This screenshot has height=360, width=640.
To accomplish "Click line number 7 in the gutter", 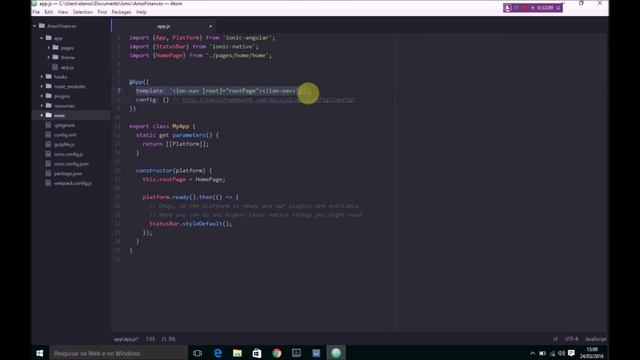I will click(x=119, y=91).
